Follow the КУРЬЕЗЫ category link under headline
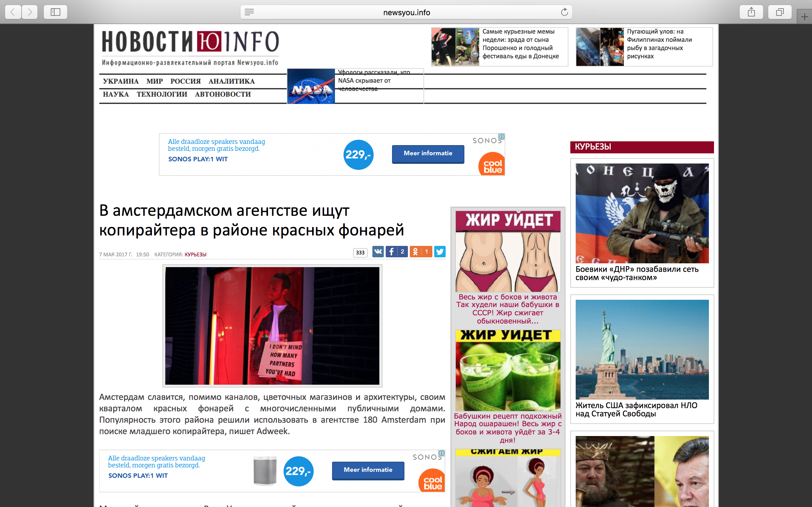 [195, 254]
